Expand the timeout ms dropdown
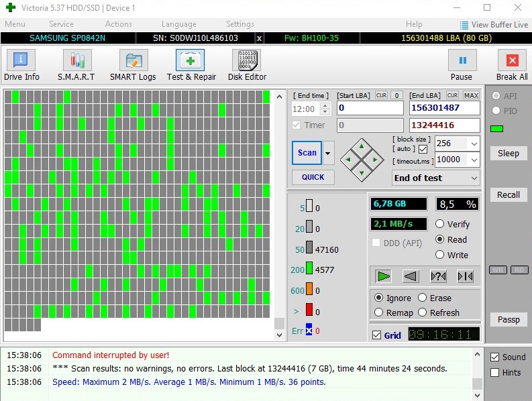Viewport: 532px width, 401px height. [x=474, y=160]
